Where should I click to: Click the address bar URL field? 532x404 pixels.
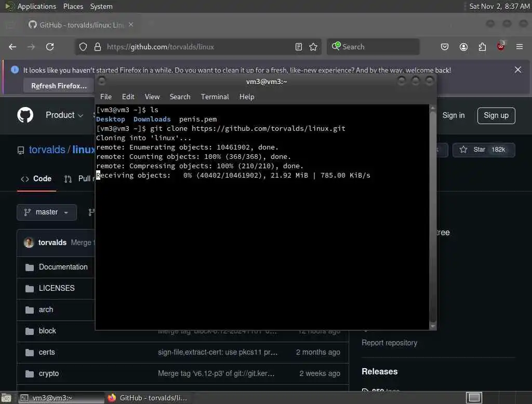coord(198,47)
